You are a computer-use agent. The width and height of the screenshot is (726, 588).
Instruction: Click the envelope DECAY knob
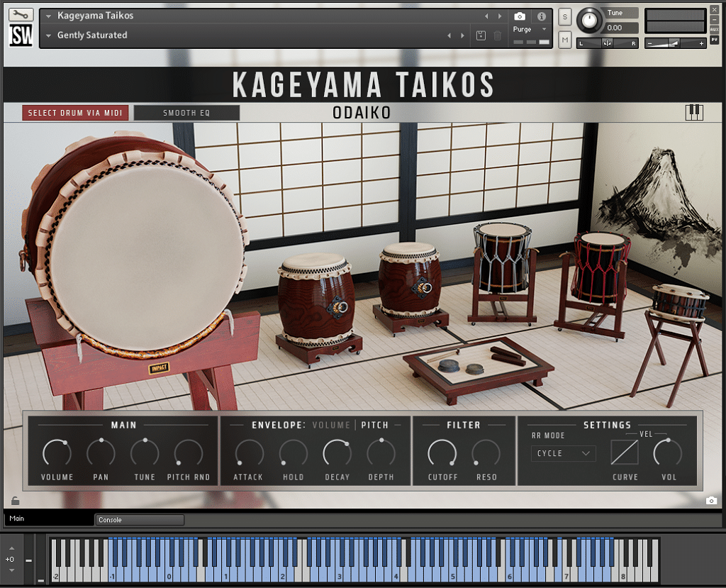tap(337, 453)
